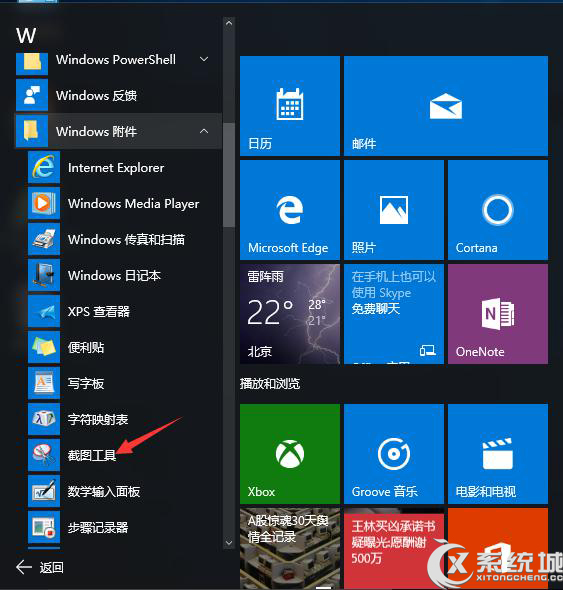Open the 日历 calendar tile
This screenshot has width=563, height=590.
(290, 106)
